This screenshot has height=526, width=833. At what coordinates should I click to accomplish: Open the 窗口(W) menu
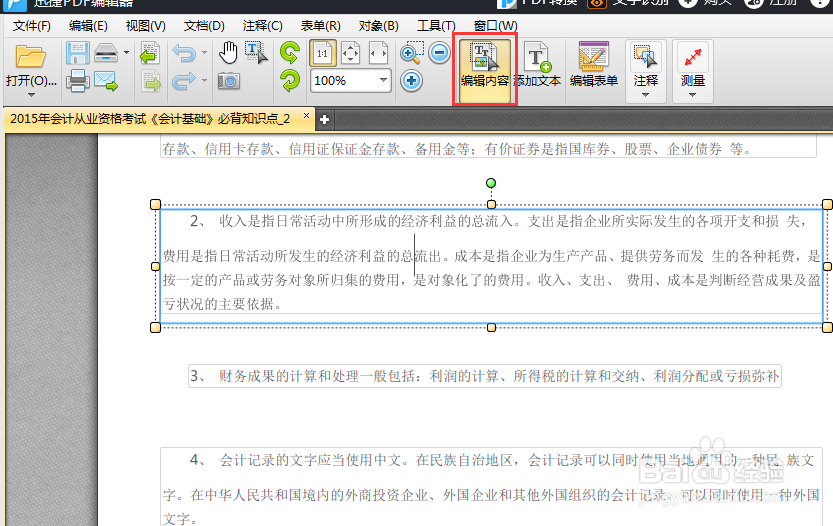coord(495,26)
